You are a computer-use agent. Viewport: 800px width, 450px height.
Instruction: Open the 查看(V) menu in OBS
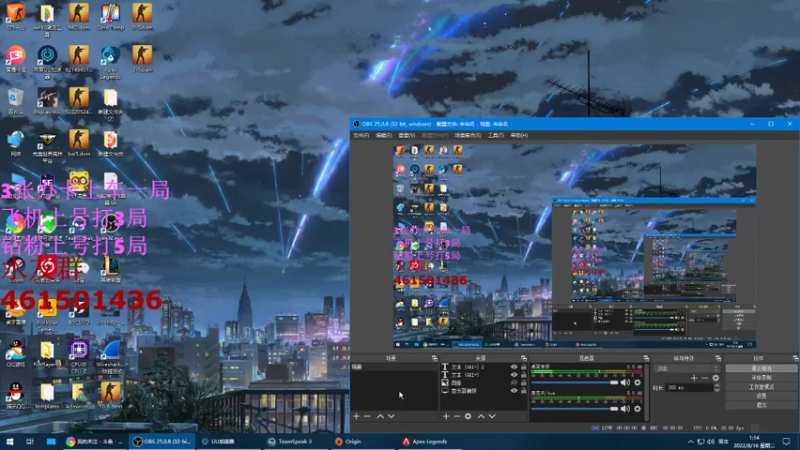tap(407, 136)
